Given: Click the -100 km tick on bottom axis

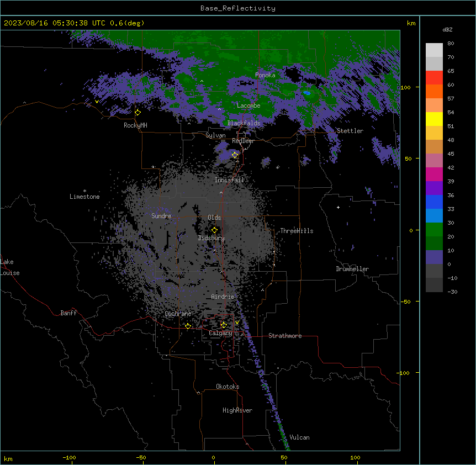Looking at the screenshot, I should tap(70, 457).
